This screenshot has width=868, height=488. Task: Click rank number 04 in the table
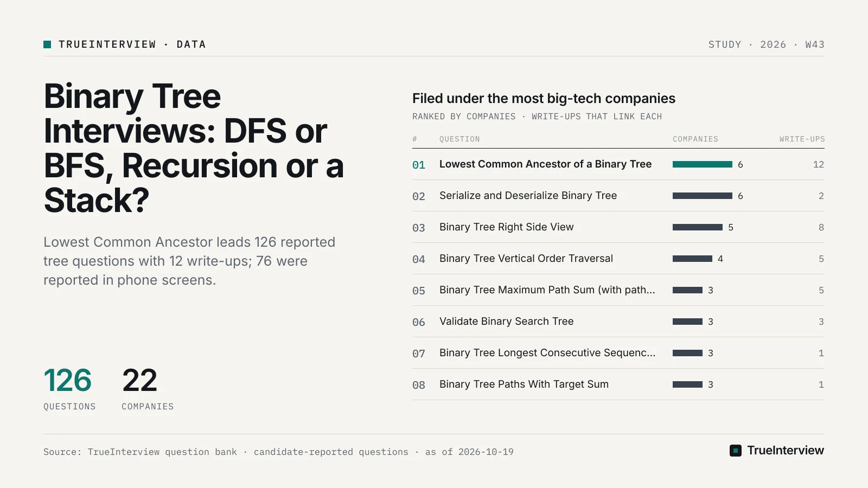point(419,259)
